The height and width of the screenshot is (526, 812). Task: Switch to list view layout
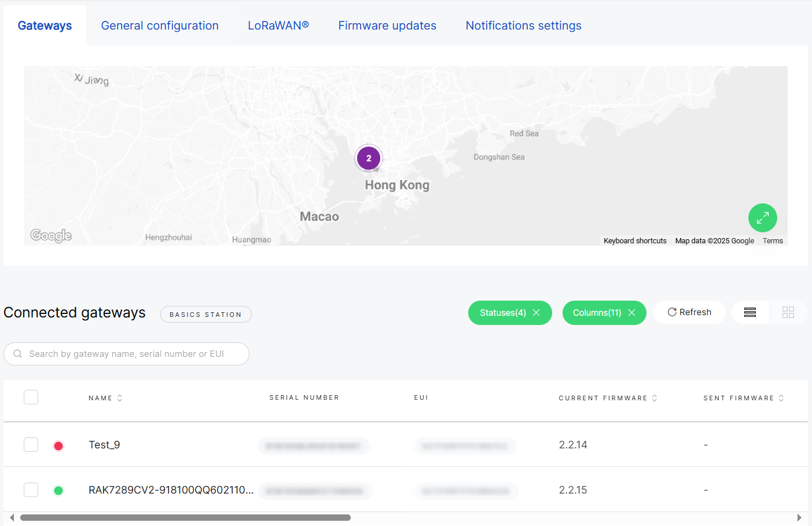[x=750, y=312]
